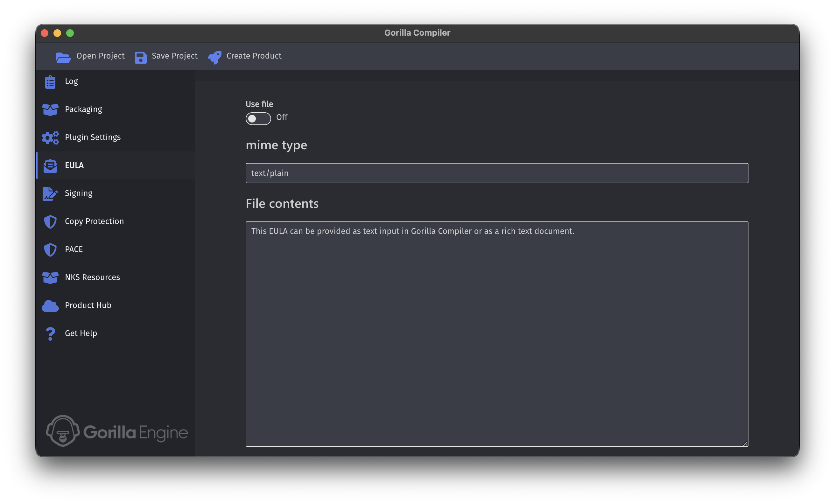Maximize the Gorilla Compiler window
The image size is (835, 504).
70,33
